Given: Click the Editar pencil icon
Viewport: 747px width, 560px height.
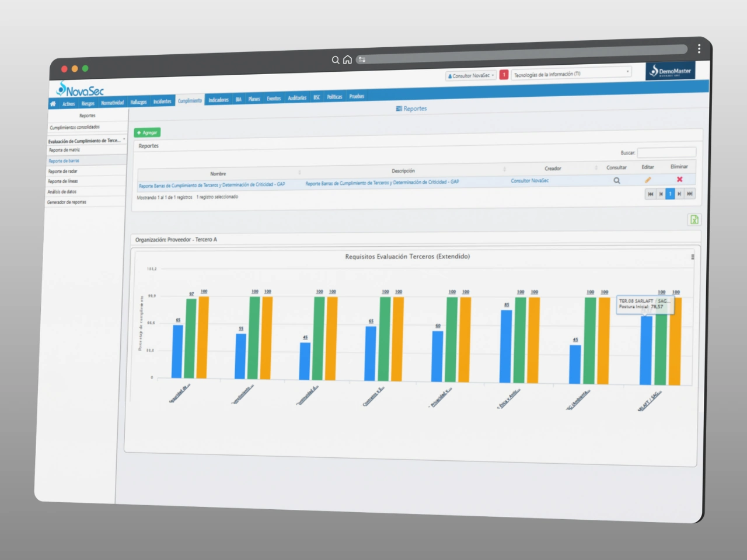Looking at the screenshot, I should click(648, 180).
